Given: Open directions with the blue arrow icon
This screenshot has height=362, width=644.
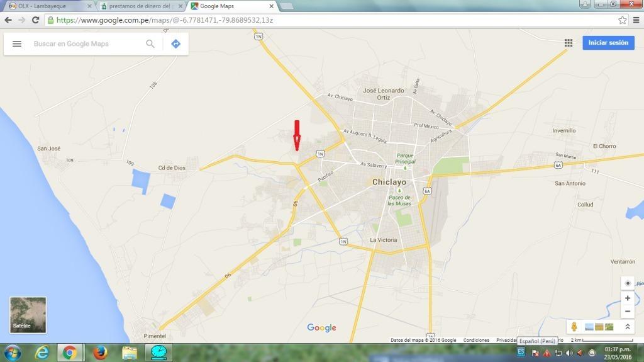Looking at the screenshot, I should point(176,43).
